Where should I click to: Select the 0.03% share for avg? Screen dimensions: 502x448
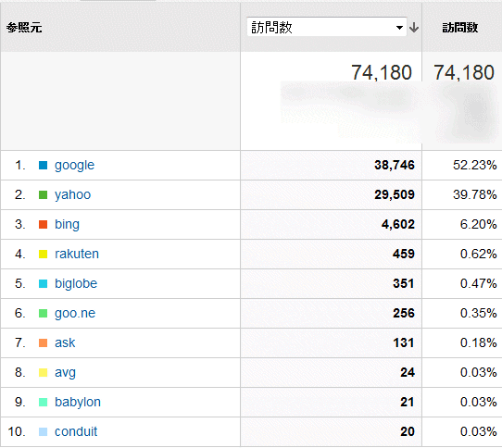478,372
